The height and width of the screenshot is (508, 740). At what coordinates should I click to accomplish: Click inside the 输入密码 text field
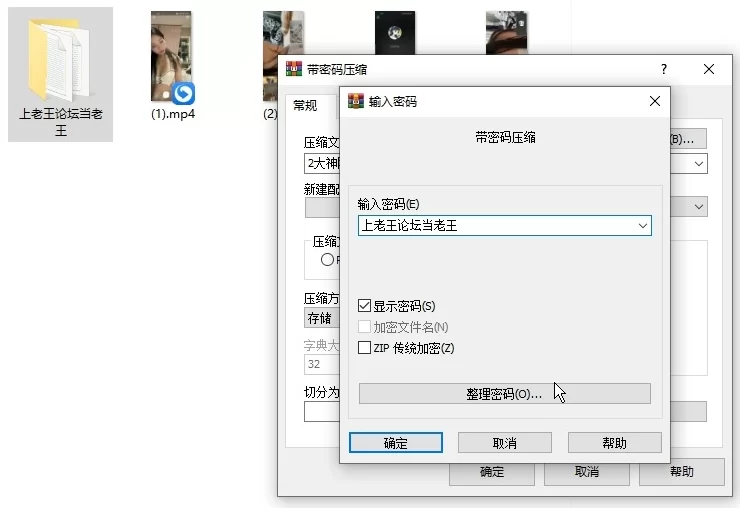point(490,226)
